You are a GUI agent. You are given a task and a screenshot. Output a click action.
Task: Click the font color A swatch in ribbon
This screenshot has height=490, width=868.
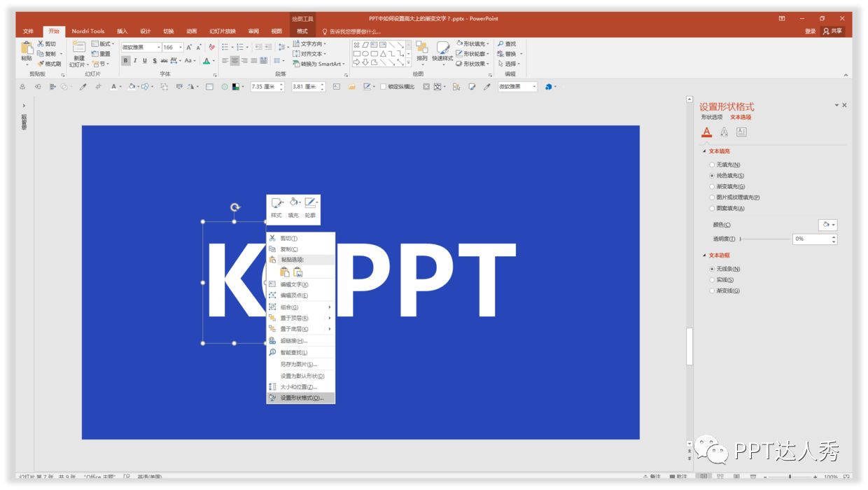pyautogui.click(x=206, y=61)
